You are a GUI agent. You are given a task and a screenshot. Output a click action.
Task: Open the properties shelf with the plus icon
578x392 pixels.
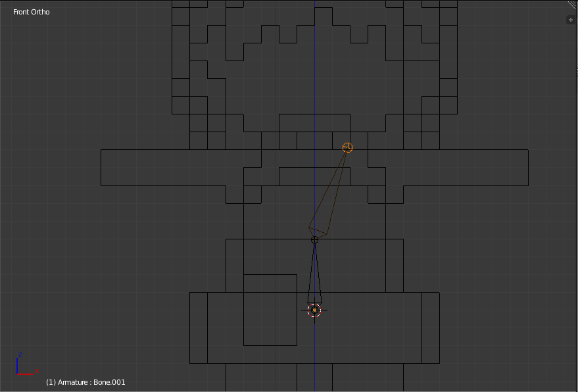(571, 20)
